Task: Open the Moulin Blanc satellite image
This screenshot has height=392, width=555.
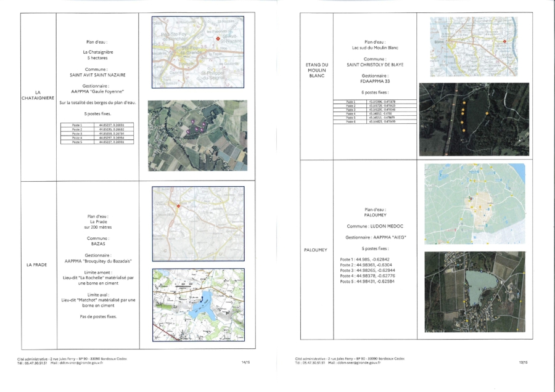Action: pos(474,119)
